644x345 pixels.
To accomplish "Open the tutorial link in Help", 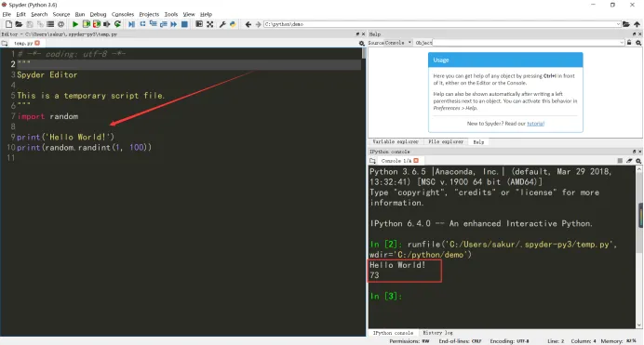I will pos(535,124).
